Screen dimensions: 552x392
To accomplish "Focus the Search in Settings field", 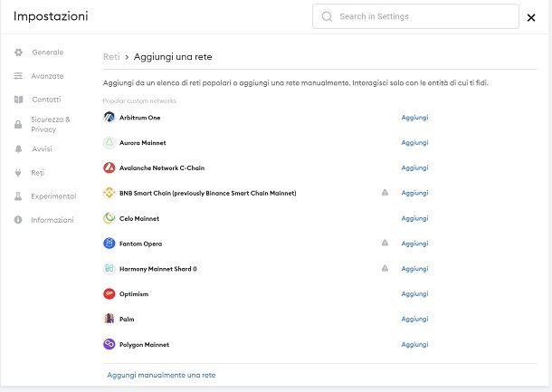I will click(x=415, y=16).
